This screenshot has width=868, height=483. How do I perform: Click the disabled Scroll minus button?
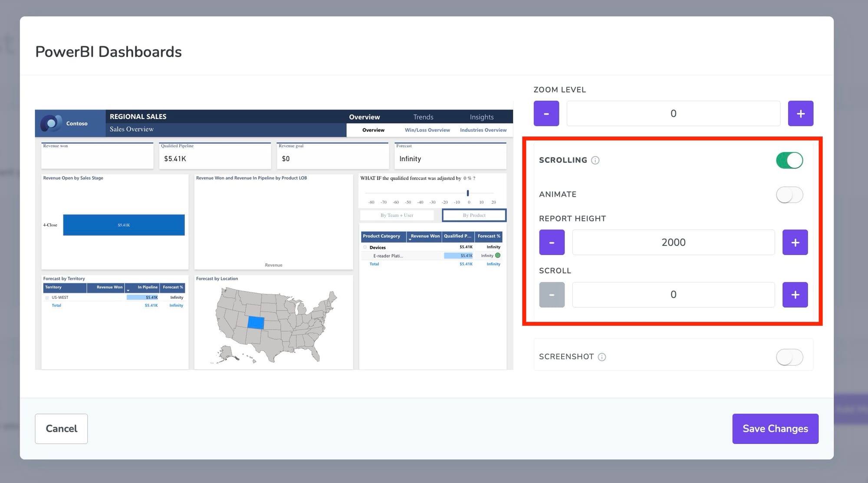coord(552,294)
